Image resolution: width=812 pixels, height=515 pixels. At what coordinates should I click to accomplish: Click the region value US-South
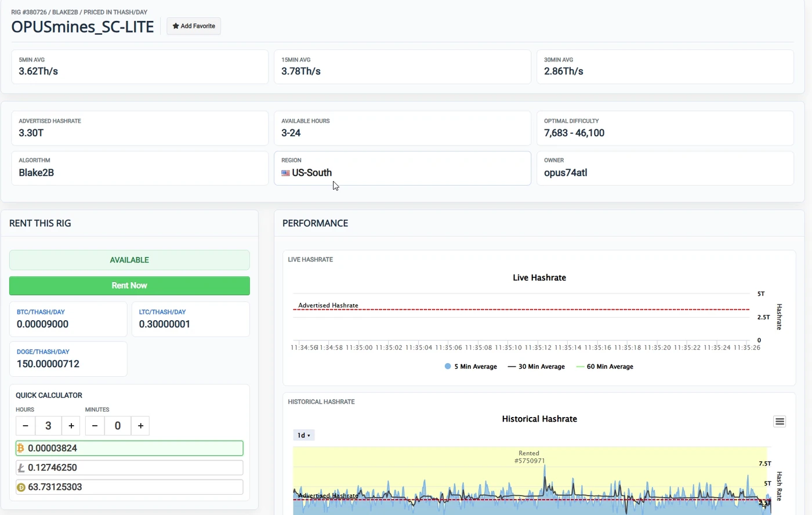coord(312,173)
